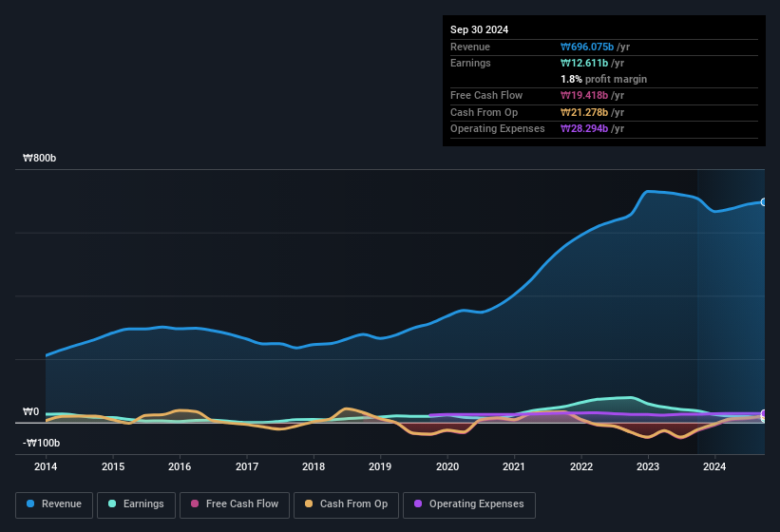This screenshot has width=780, height=532.
Task: Click the ₩696.075b Revenue value in tooltip
Action: coord(587,47)
